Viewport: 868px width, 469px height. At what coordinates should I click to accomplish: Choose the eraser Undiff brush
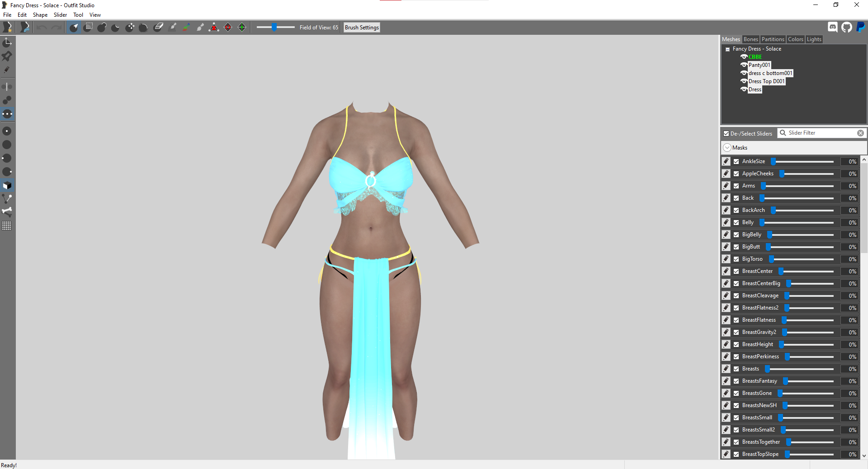[158, 28]
